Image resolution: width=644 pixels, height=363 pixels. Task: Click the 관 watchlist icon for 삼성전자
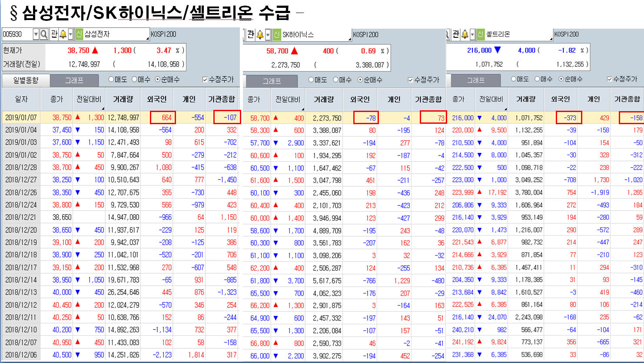pos(54,34)
